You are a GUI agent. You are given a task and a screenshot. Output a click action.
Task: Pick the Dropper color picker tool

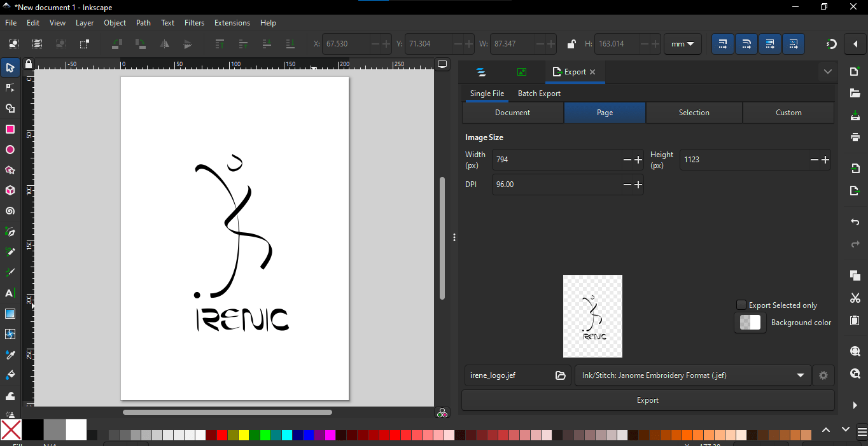10,355
